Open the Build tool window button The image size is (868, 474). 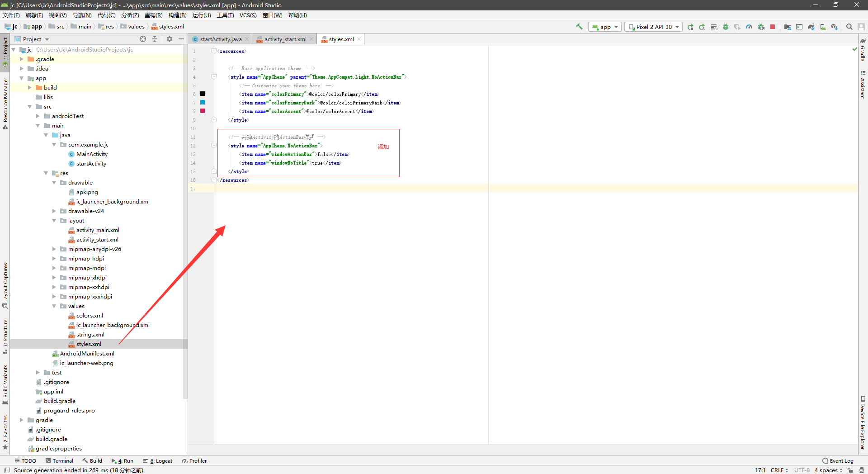(92, 461)
